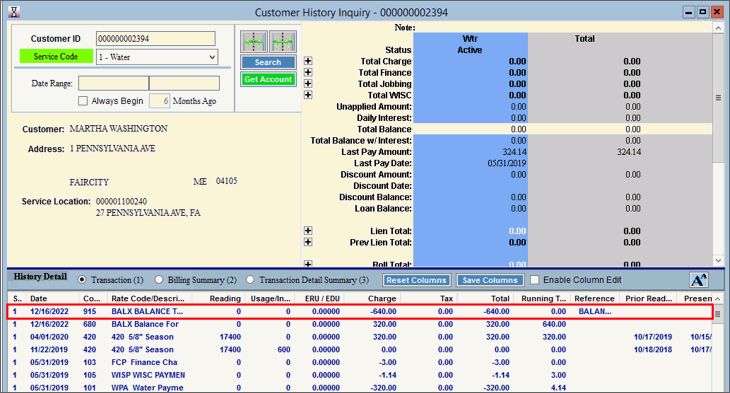Click the Search button
Viewport: 730px width, 393px height.
268,62
